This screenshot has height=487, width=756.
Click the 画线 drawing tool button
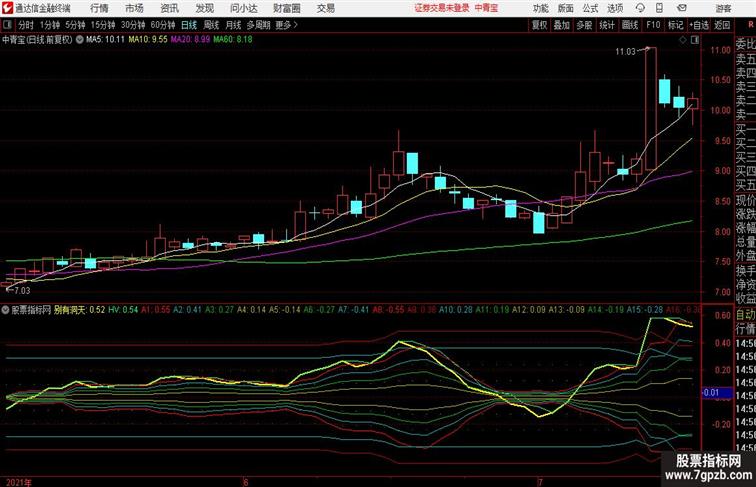(630, 25)
